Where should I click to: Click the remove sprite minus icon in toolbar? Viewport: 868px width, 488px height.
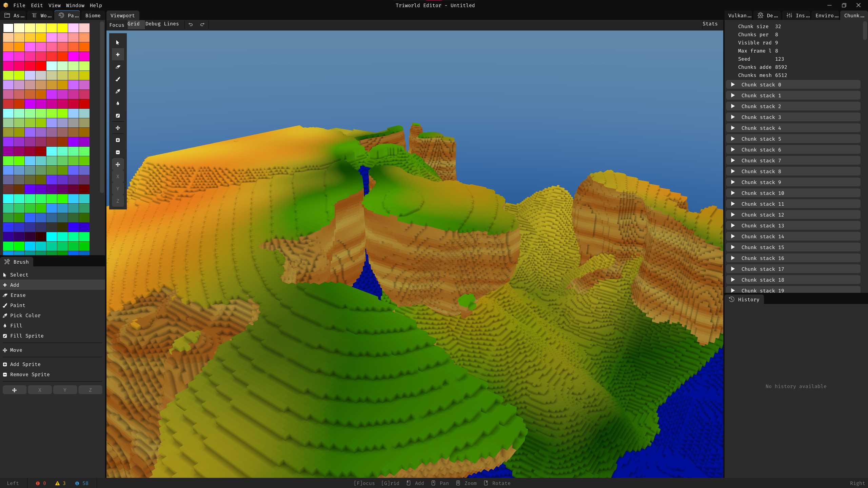pyautogui.click(x=118, y=152)
